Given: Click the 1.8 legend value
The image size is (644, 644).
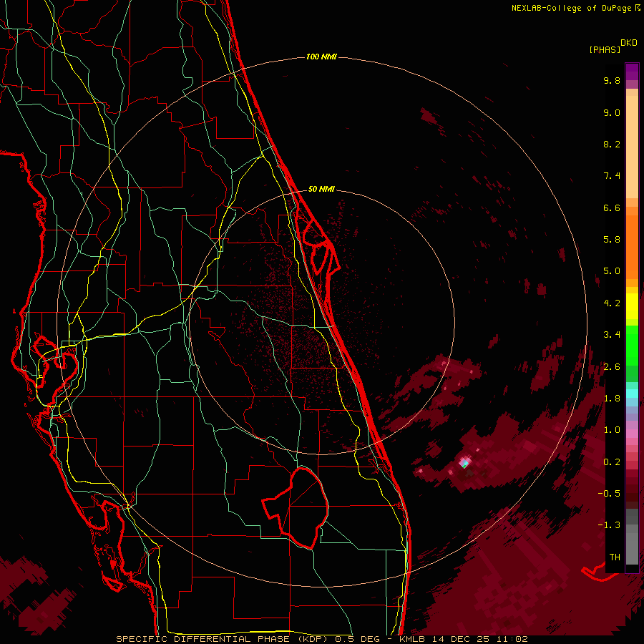Looking at the screenshot, I should pos(612,399).
